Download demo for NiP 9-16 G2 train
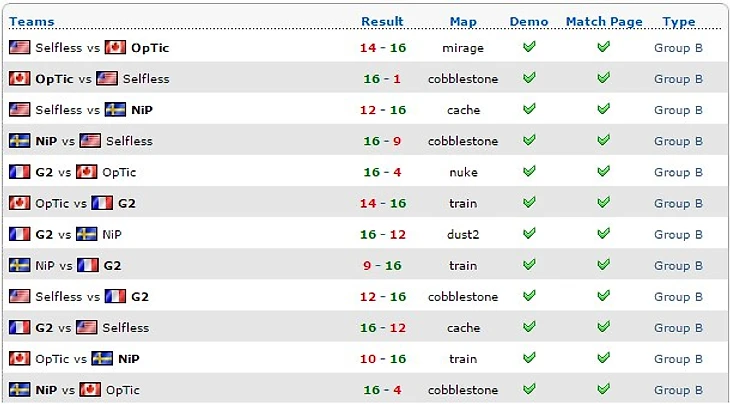 pyautogui.click(x=529, y=264)
